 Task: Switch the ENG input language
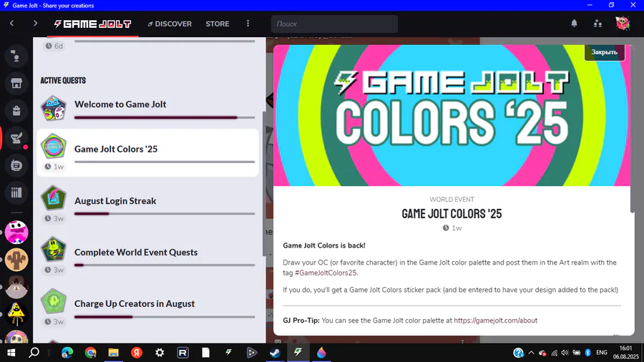coord(602,353)
